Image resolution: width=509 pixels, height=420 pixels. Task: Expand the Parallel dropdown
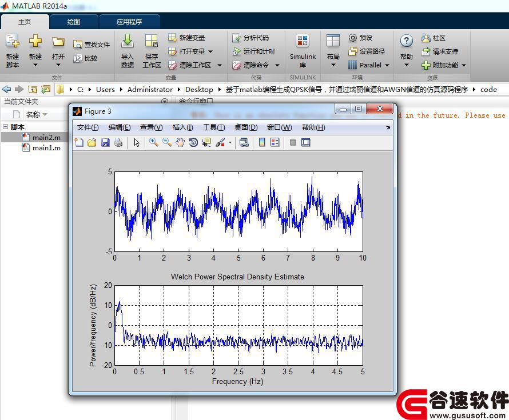[x=387, y=65]
